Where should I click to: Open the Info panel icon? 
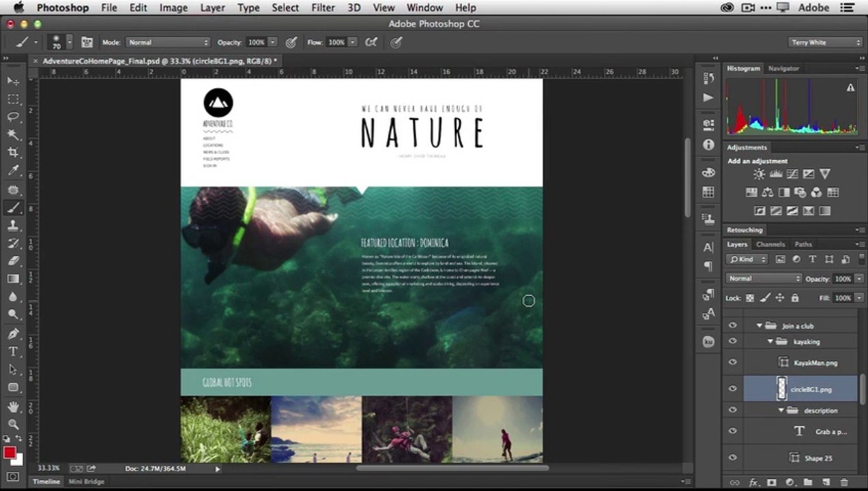pyautogui.click(x=708, y=145)
